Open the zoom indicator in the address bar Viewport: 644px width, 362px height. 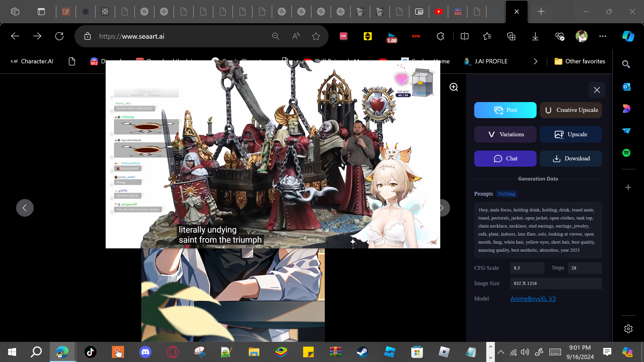276,36
